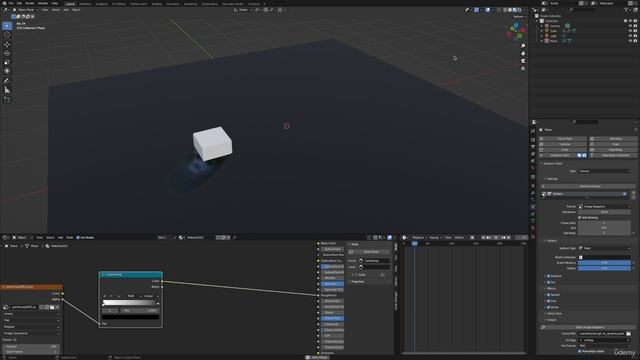Screen dimensions: 640x360
Task: Select the Select Box tool
Action: [7, 26]
